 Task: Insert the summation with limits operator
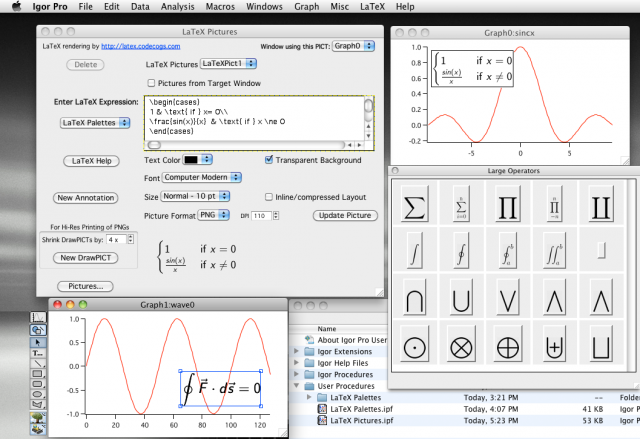click(461, 203)
